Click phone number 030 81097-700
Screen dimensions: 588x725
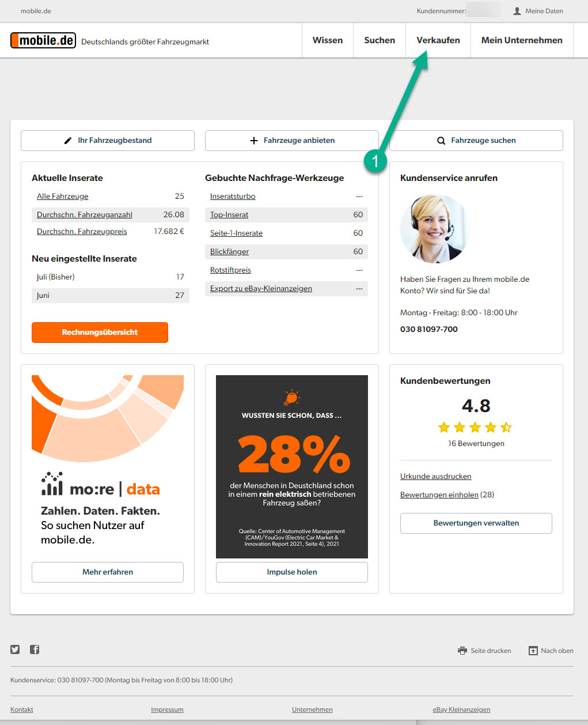429,330
